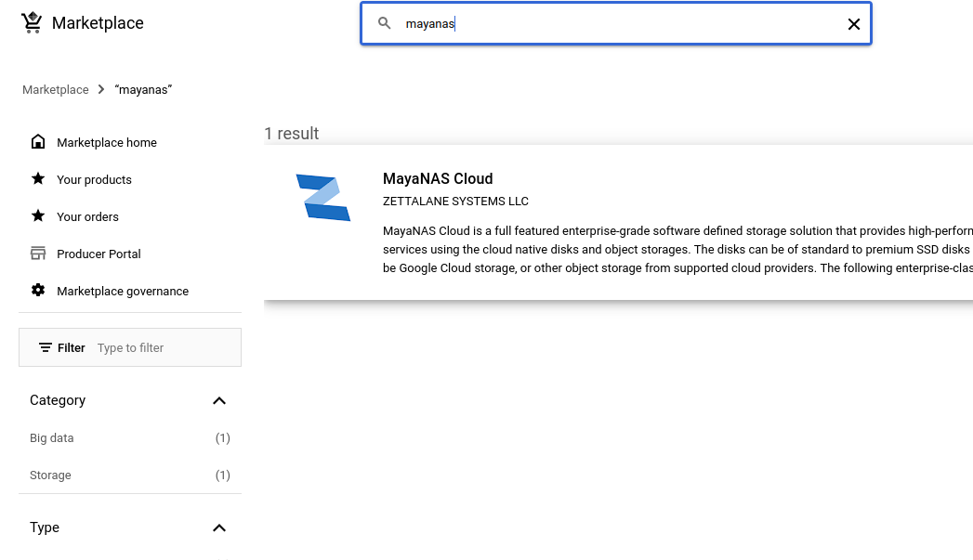The height and width of the screenshot is (560, 973).
Task: Select the Big data category filter
Action: [52, 437]
